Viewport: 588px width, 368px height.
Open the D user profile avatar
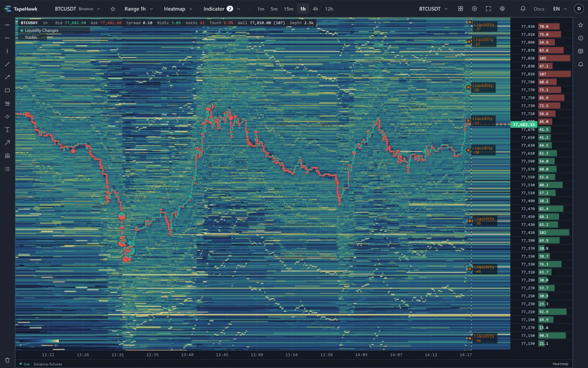pos(579,9)
